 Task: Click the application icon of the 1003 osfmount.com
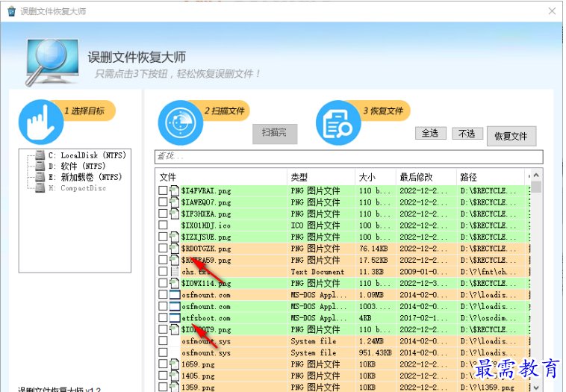pos(175,306)
